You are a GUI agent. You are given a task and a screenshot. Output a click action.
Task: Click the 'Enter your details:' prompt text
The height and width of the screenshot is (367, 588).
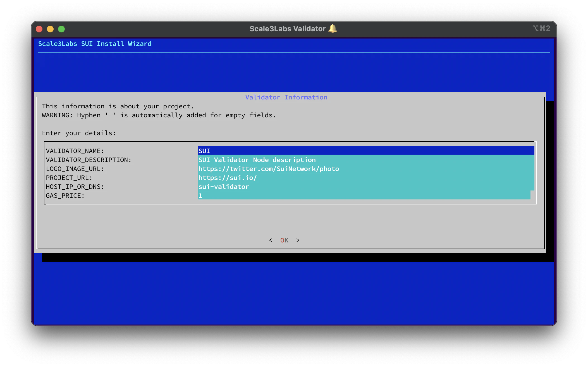[79, 133]
